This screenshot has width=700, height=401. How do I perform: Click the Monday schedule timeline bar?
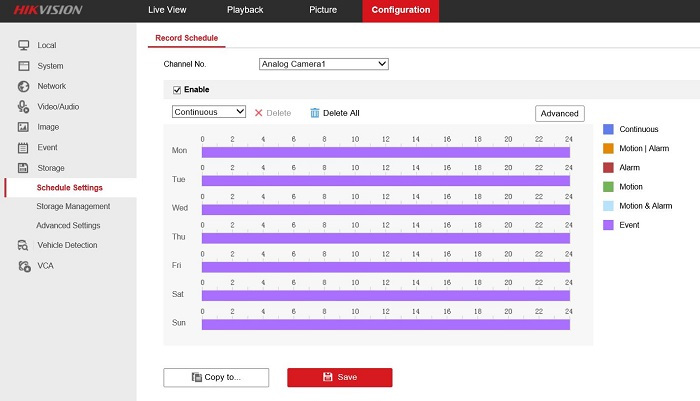point(385,152)
